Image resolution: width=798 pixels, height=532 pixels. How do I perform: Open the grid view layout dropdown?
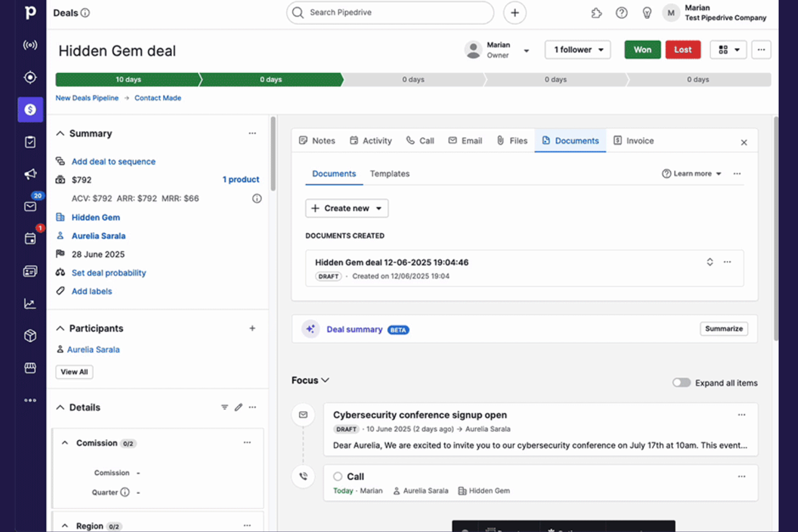tap(728, 50)
